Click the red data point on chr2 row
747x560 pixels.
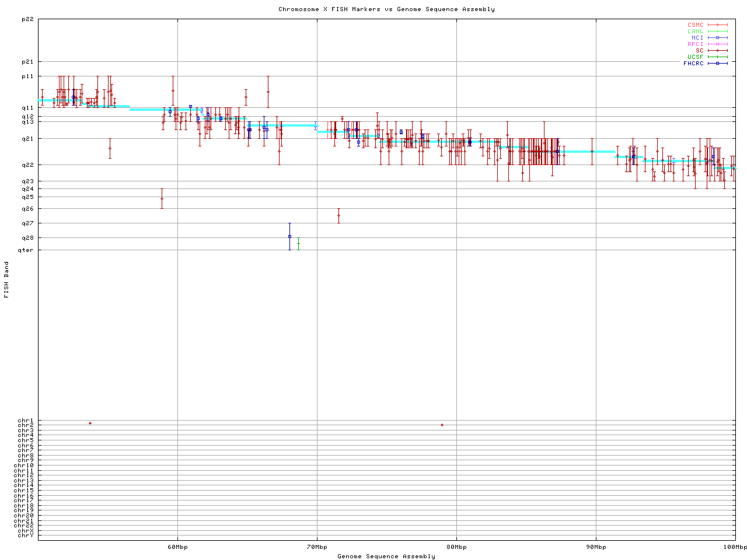(442, 425)
